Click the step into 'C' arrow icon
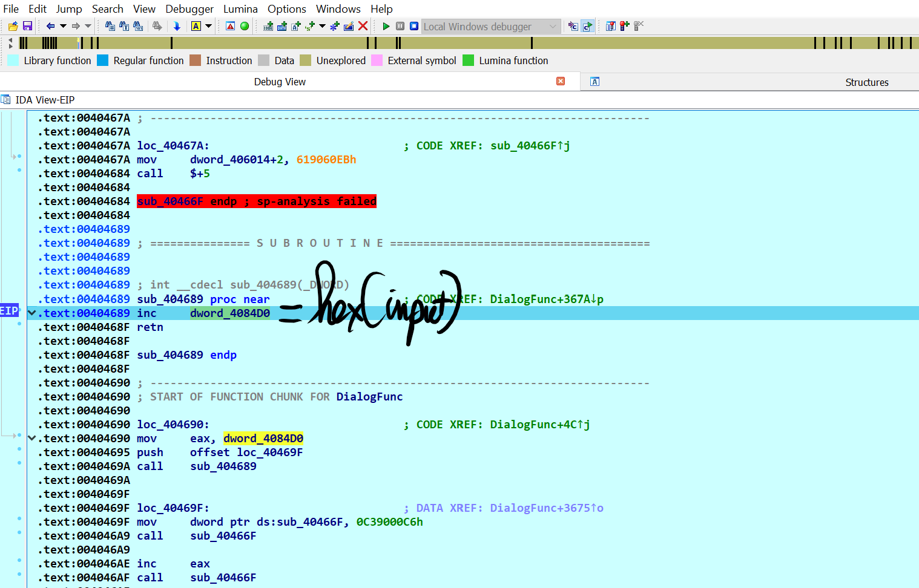919x588 pixels. 573,26
